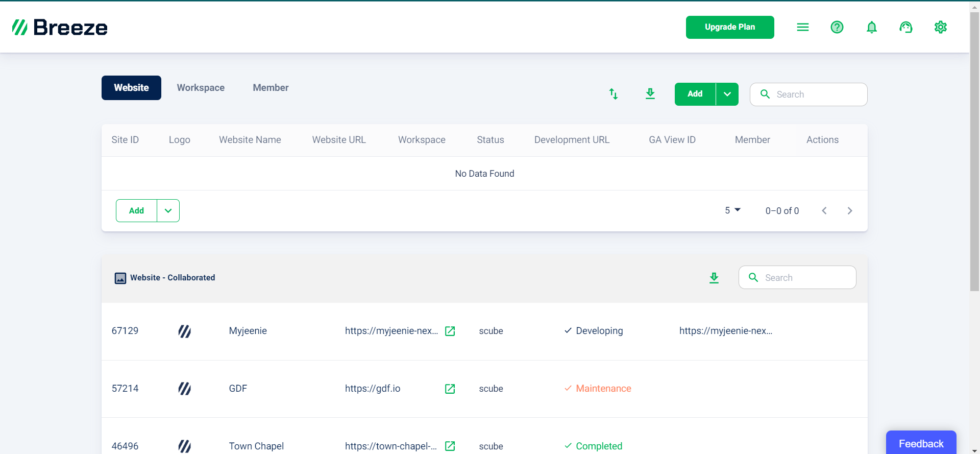Focus the top Search field
Image resolution: width=980 pixels, height=454 pixels.
pos(808,94)
